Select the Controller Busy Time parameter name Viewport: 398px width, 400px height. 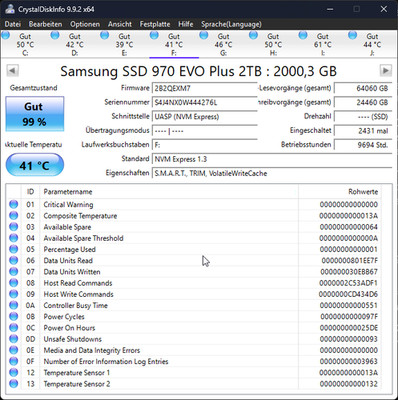tap(76, 305)
